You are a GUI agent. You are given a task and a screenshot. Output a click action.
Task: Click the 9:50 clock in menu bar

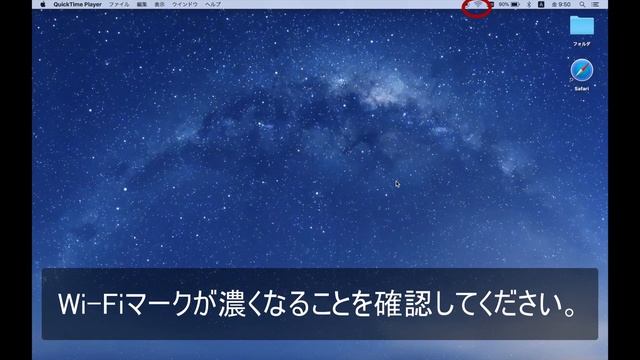[x=561, y=4]
